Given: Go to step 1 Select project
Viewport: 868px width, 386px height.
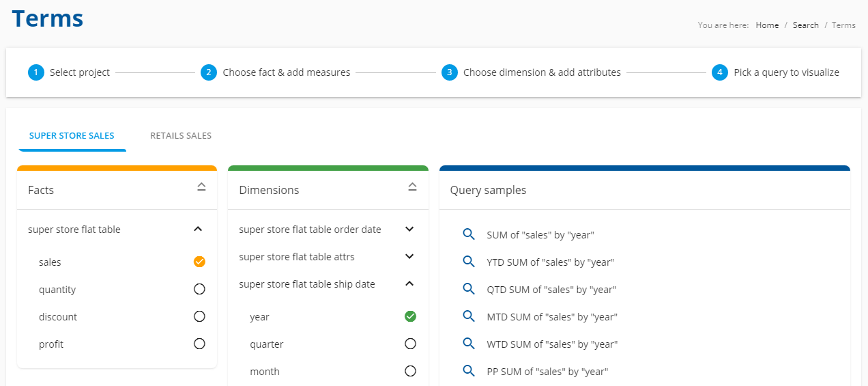Looking at the screenshot, I should pyautogui.click(x=69, y=72).
